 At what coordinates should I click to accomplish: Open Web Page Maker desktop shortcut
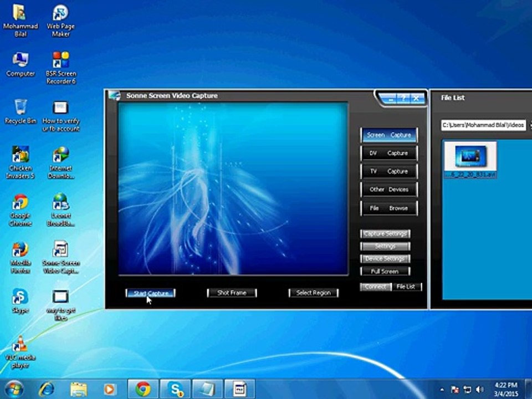(61, 21)
